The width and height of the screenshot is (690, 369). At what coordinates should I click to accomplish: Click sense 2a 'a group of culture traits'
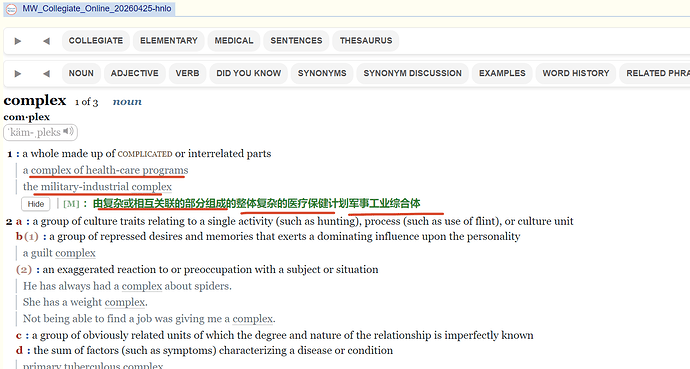point(303,221)
